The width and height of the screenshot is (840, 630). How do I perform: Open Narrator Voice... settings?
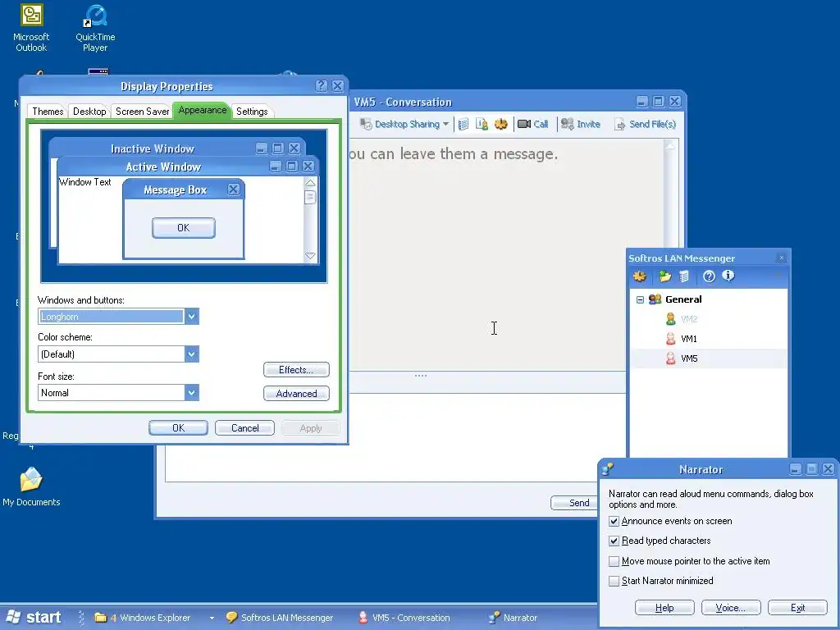[x=731, y=608]
